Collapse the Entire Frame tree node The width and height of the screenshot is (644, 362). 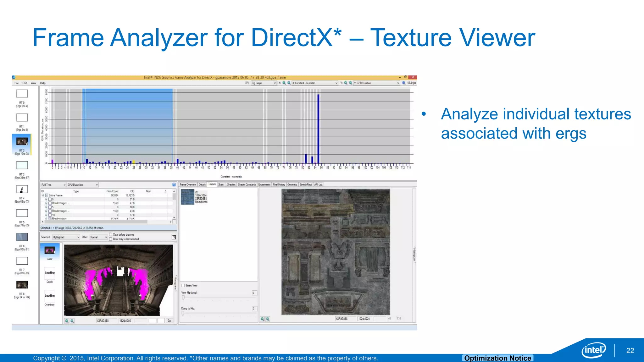pos(43,195)
